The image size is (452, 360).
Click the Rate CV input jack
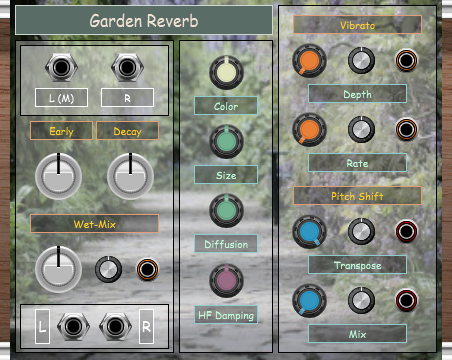(406, 129)
